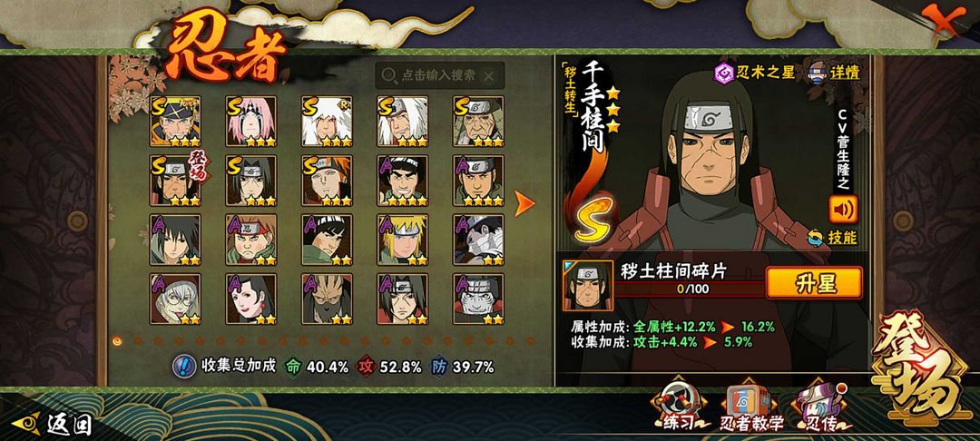
Task: Play the voice sample speaker icon
Action: pyautogui.click(x=843, y=210)
